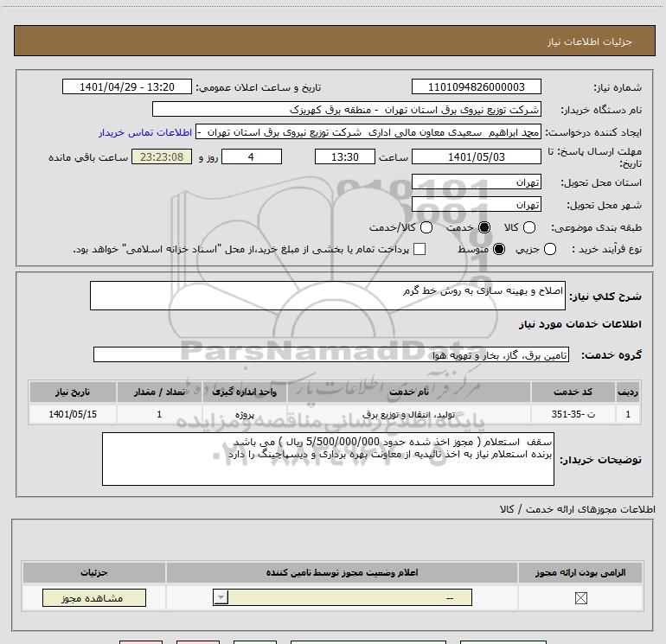Click the need number field 1101094826000003
666x644 pixels.
click(x=476, y=87)
